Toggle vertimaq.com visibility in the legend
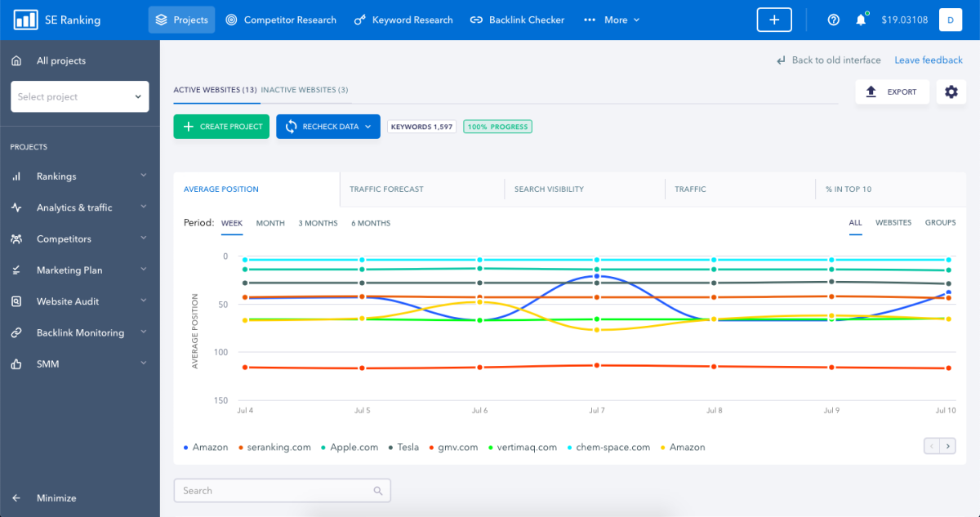This screenshot has width=980, height=517. [523, 447]
